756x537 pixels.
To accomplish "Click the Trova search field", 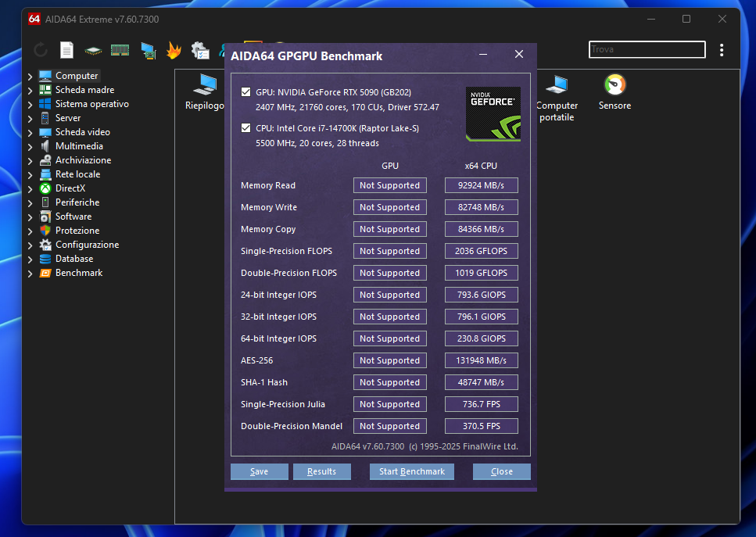I will (x=647, y=49).
